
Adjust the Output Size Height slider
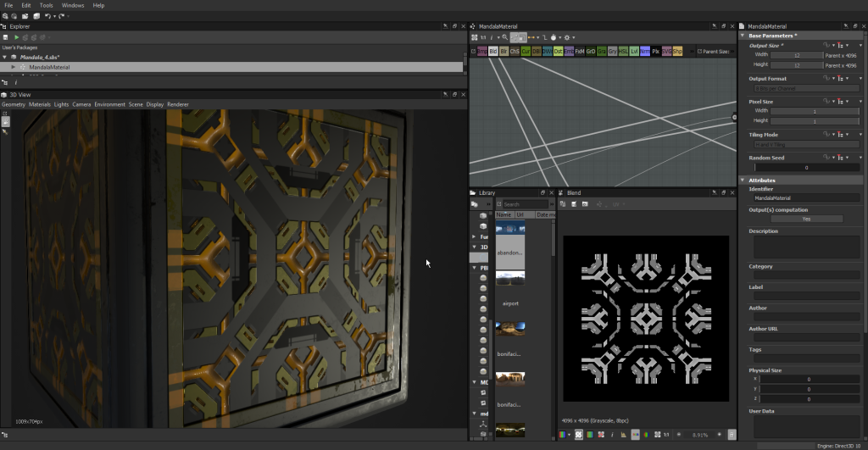click(x=797, y=65)
